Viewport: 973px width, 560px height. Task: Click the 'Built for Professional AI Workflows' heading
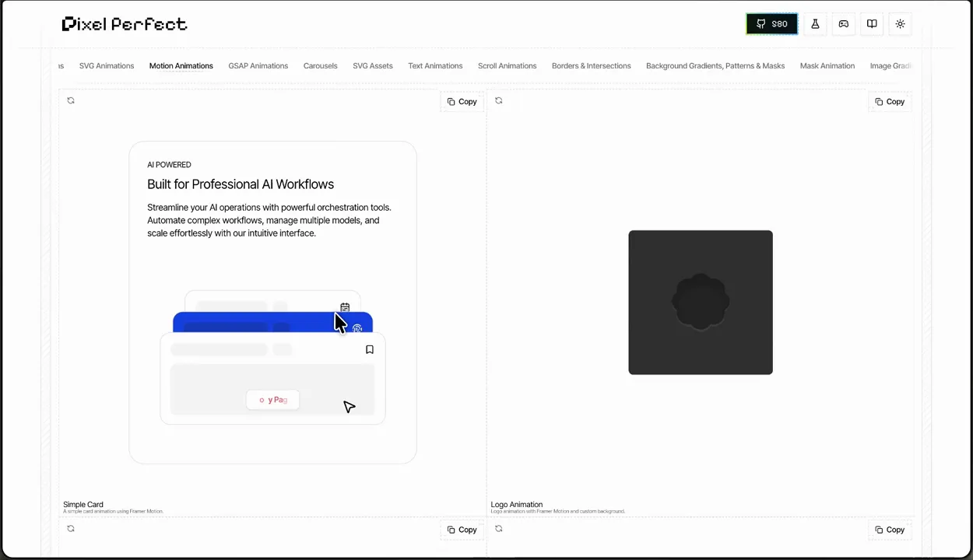tap(241, 184)
